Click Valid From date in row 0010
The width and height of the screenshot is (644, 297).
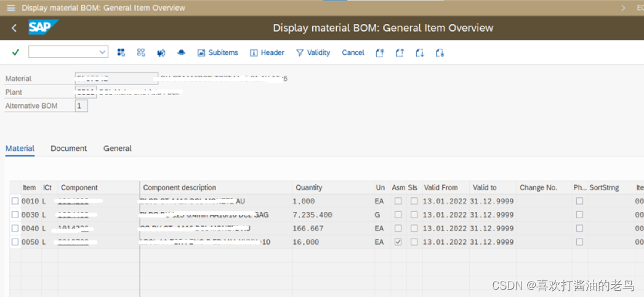pyautogui.click(x=445, y=201)
